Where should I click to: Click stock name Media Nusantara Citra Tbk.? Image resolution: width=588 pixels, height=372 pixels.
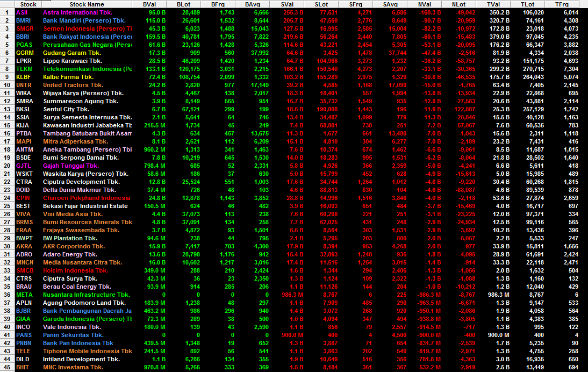(82, 262)
